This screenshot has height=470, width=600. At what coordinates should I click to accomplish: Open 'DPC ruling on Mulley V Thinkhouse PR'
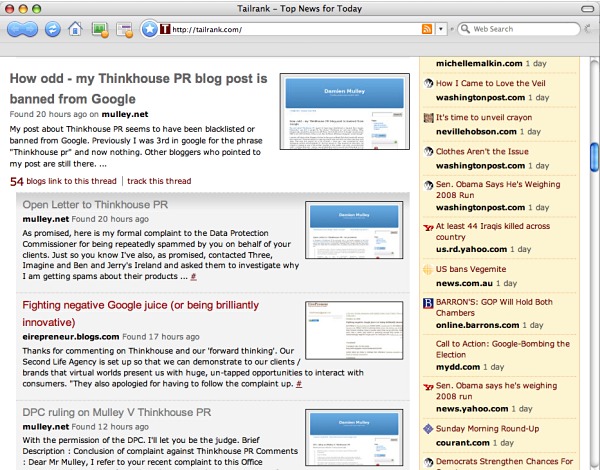click(x=117, y=412)
